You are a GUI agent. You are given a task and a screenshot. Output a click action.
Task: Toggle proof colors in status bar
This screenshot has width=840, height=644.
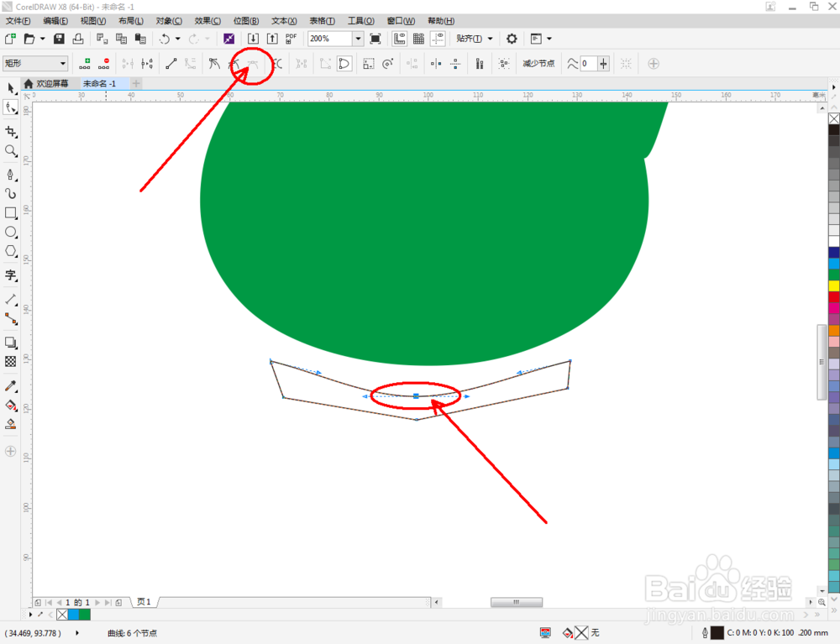click(545, 633)
